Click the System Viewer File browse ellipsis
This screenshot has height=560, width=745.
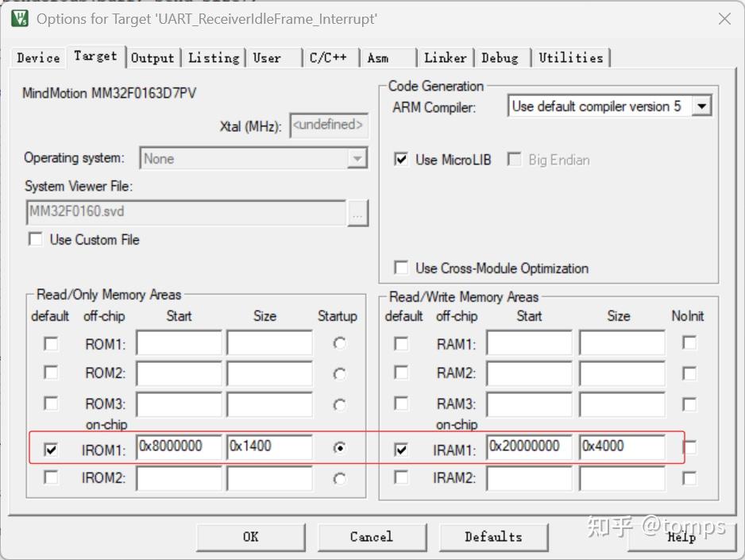coord(357,213)
